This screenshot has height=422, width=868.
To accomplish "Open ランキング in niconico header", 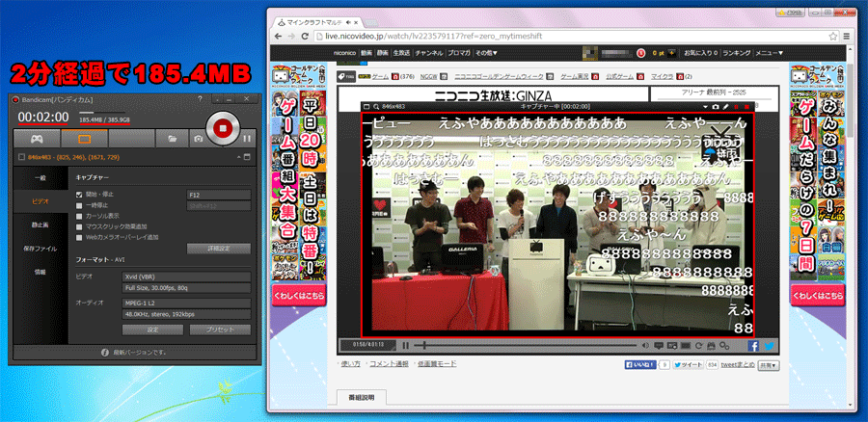I will 736,53.
